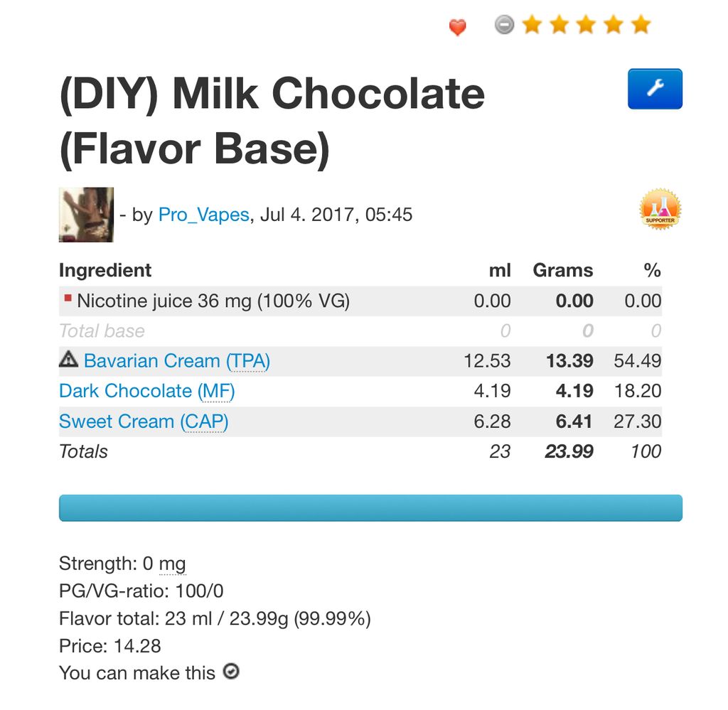Give five stars using the last star
This screenshot has height=710, width=728.
641,25
